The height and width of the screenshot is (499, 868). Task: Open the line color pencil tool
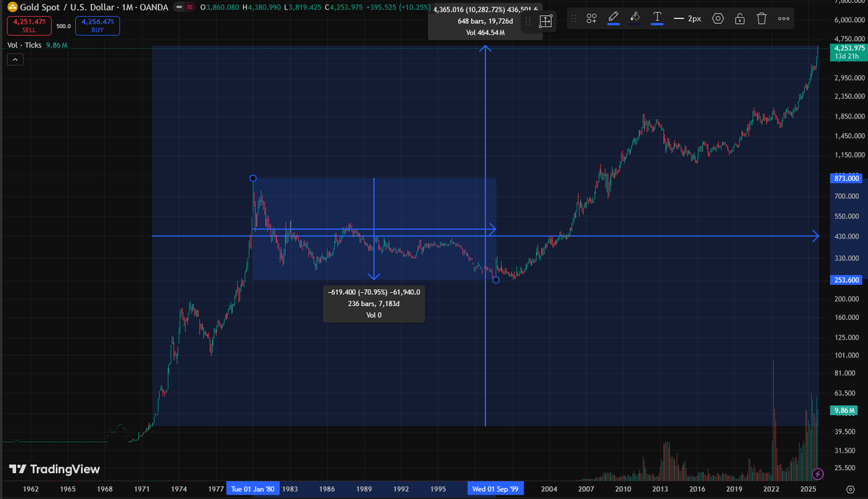tap(613, 18)
